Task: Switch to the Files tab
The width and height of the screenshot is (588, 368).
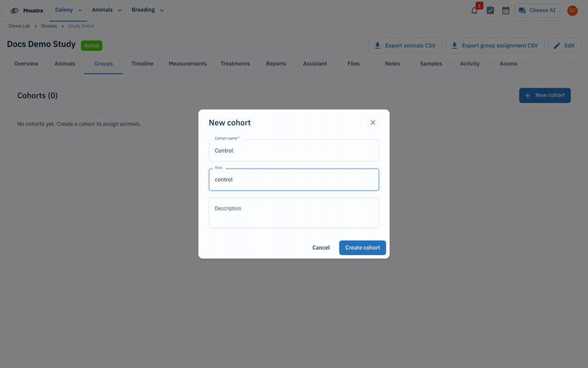Action: pyautogui.click(x=353, y=63)
